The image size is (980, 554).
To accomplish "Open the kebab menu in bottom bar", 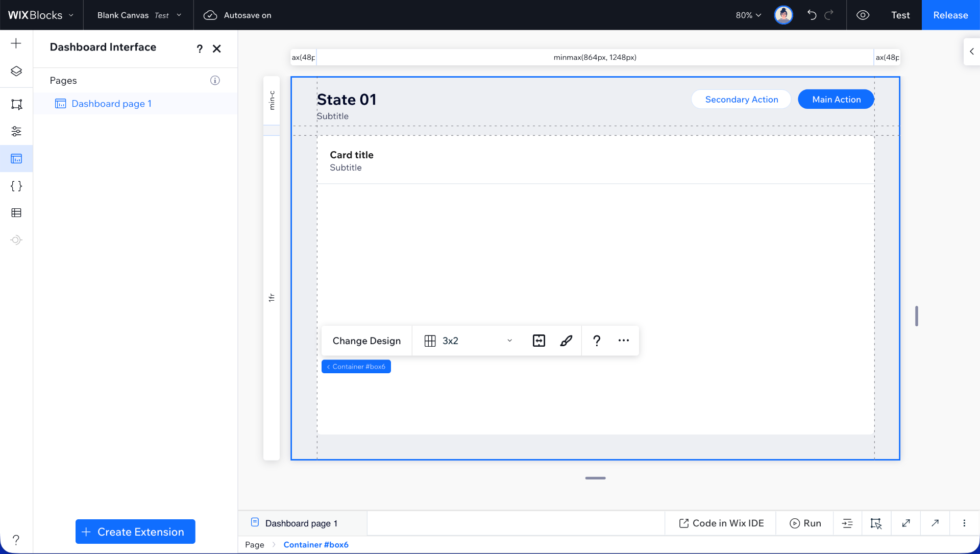I will click(964, 523).
